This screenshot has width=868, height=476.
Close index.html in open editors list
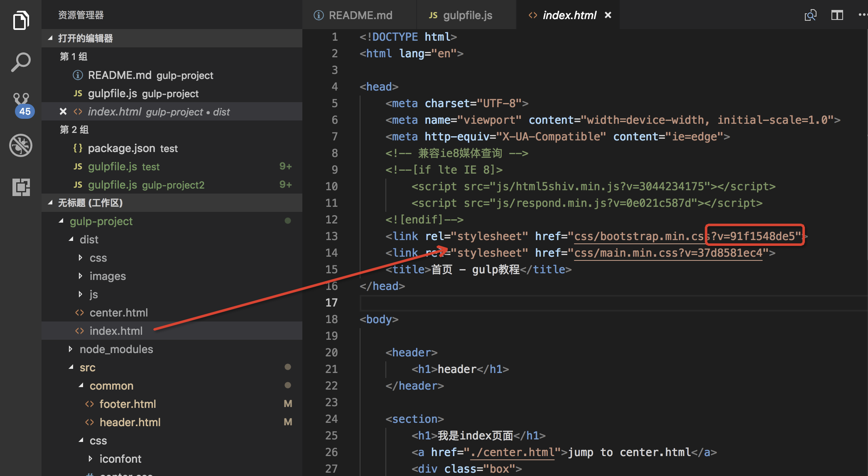click(63, 112)
